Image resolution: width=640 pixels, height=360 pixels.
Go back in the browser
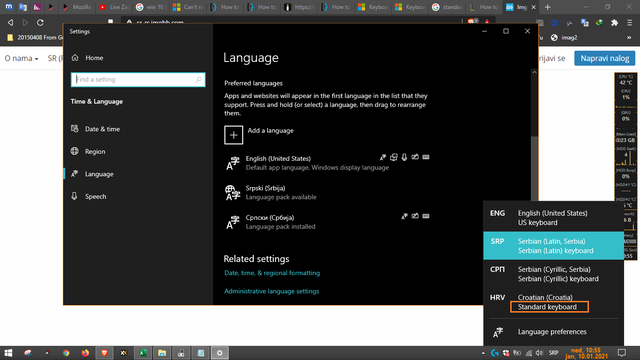tap(11, 23)
